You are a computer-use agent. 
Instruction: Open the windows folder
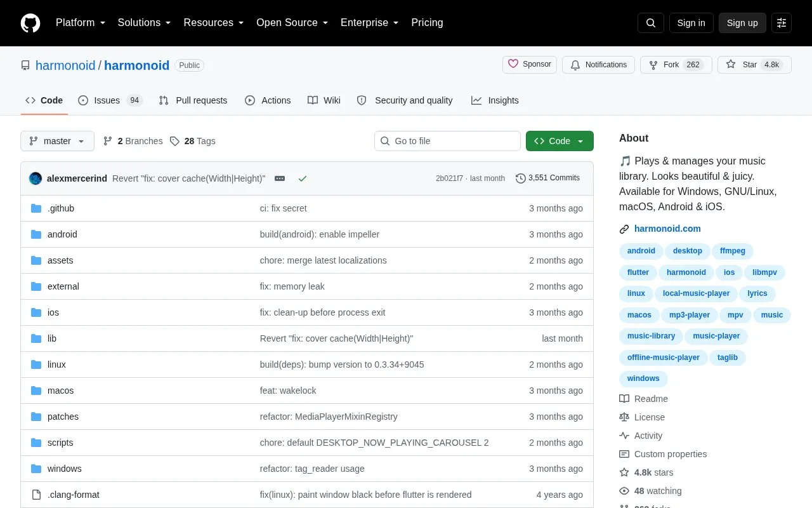65,469
